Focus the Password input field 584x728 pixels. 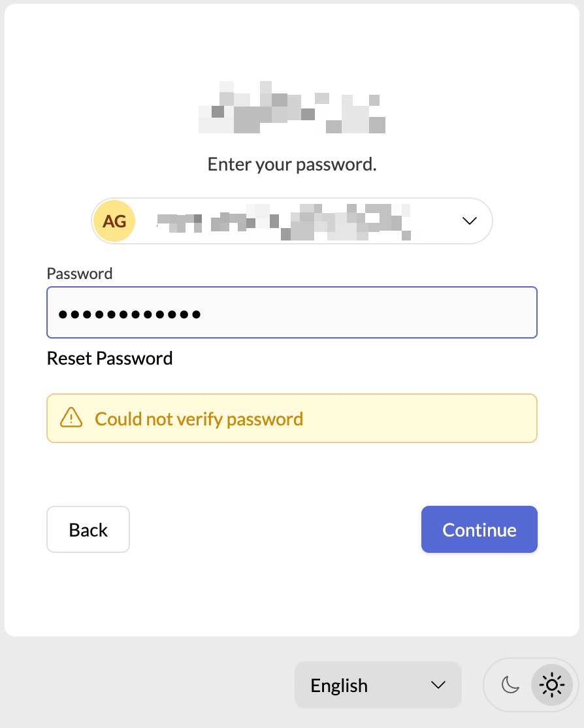pyautogui.click(x=291, y=312)
